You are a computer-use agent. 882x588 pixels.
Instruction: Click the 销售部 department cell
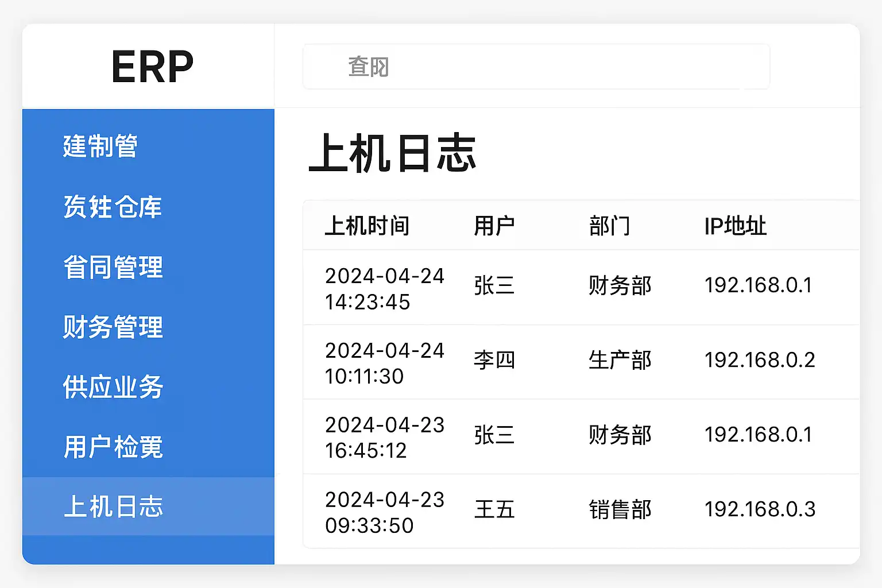click(x=620, y=509)
